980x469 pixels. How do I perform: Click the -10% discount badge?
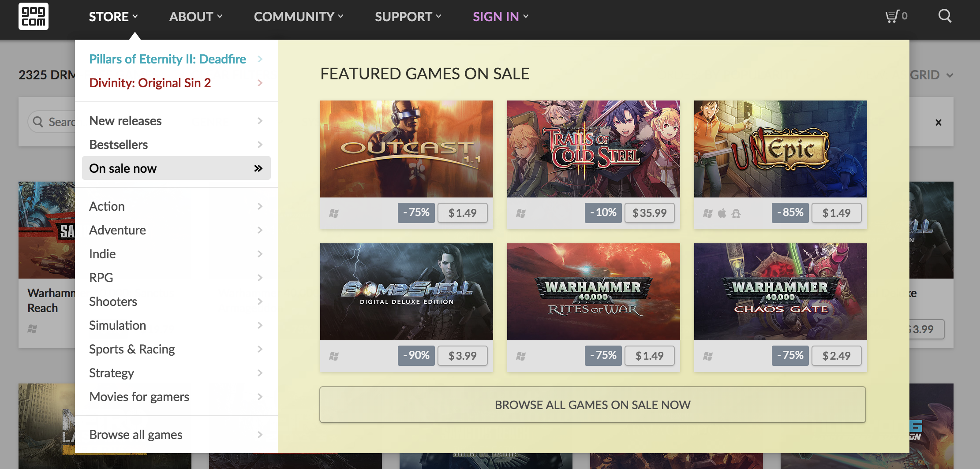pos(603,213)
